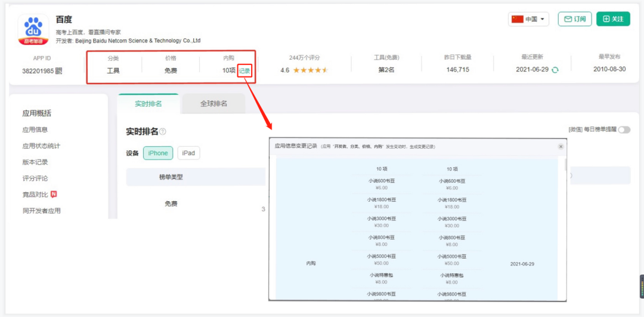This screenshot has width=644, height=317.
Task: Switch to the 全球排名 tab
Action: (213, 104)
